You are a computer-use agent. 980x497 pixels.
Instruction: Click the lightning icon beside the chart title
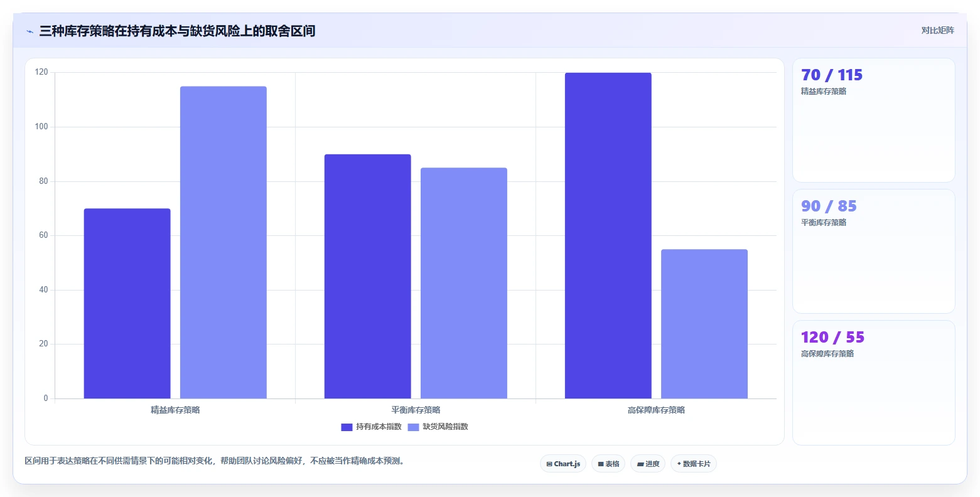[30, 31]
